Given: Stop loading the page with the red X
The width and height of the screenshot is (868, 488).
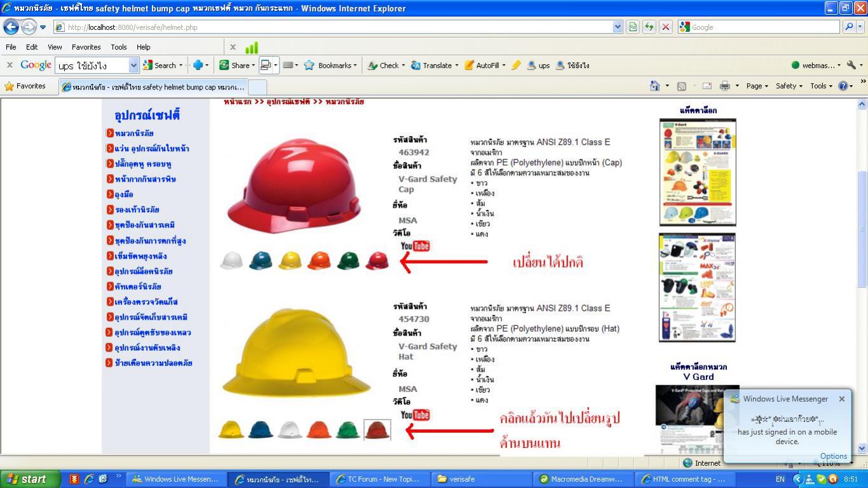Looking at the screenshot, I should [665, 27].
